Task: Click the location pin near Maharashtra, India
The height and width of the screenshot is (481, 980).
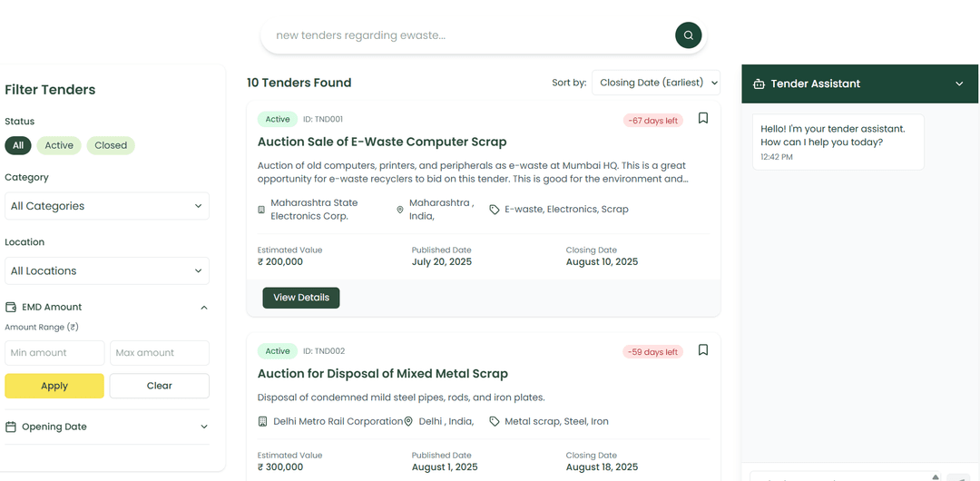Action: click(400, 210)
